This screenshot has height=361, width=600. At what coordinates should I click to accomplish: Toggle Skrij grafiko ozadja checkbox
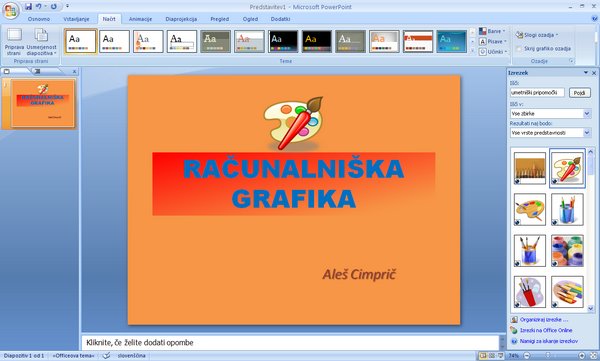tap(519, 49)
